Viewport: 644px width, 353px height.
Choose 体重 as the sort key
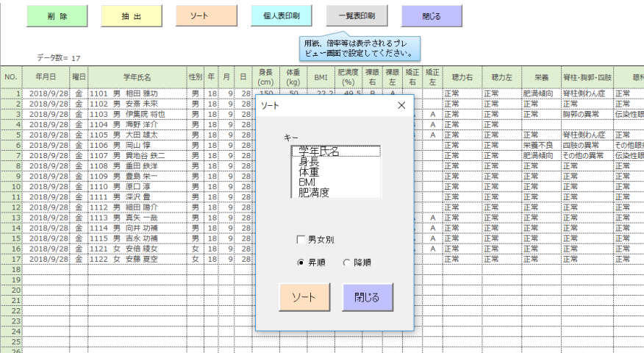(x=335, y=172)
